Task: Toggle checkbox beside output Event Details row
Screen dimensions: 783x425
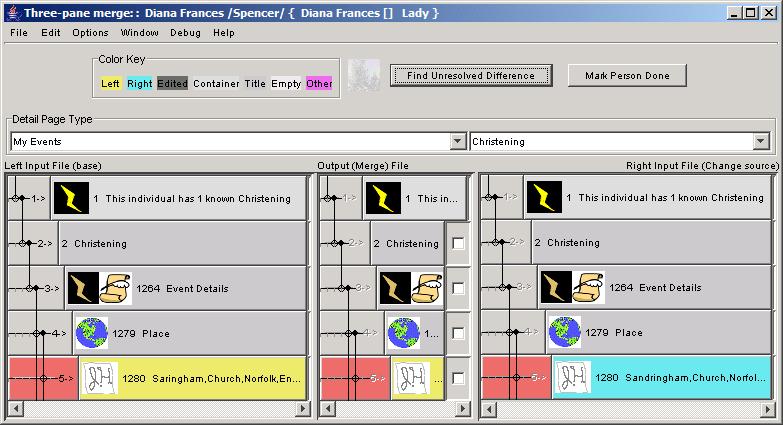Action: coord(458,288)
